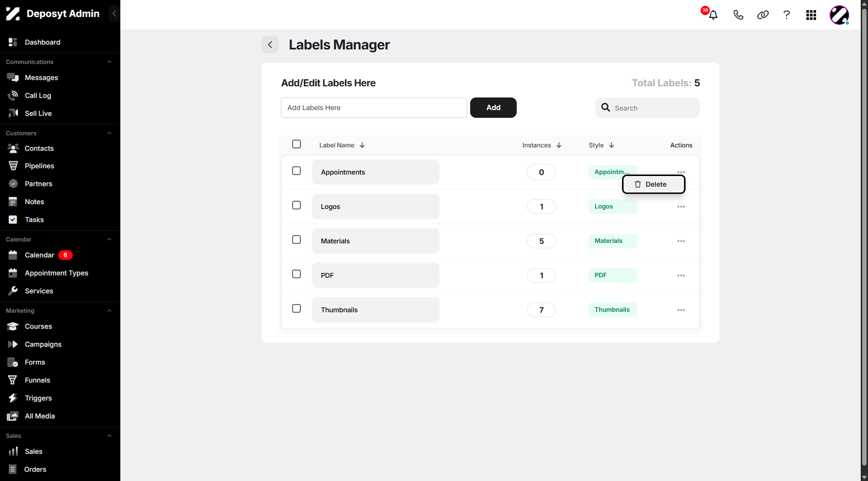
Task: Open Contacts in the sidebar
Action: pos(39,148)
